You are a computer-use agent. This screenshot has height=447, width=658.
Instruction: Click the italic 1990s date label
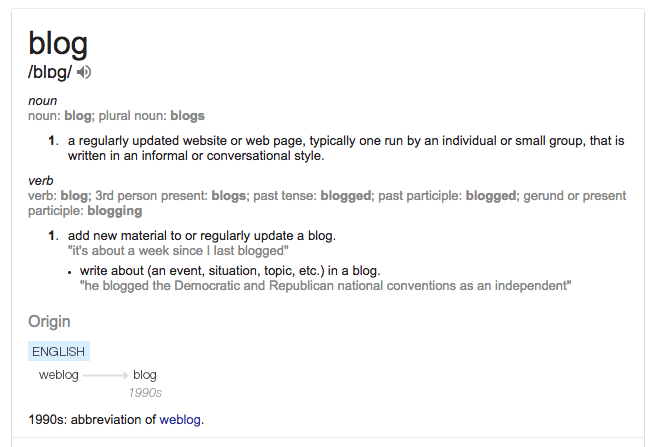point(145,393)
